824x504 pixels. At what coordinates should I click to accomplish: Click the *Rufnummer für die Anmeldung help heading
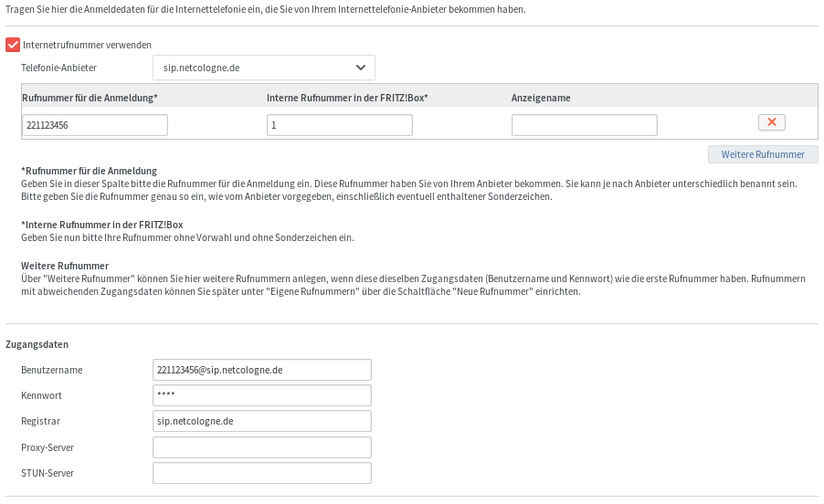pyautogui.click(x=90, y=171)
